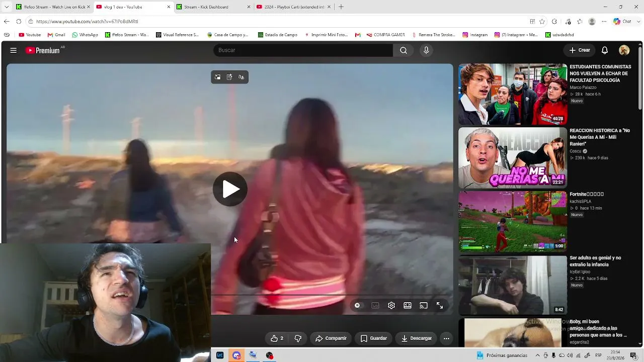Open a new browser tab

tap(341, 7)
